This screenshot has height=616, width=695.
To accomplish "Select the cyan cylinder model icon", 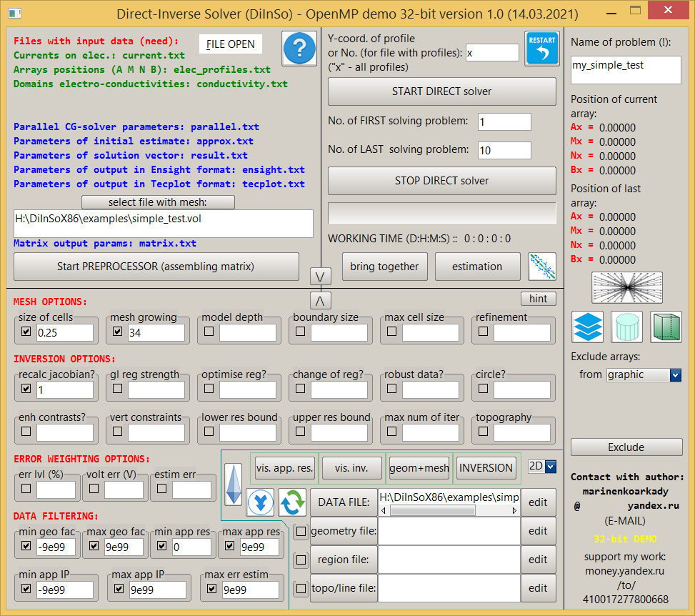I will click(x=626, y=327).
